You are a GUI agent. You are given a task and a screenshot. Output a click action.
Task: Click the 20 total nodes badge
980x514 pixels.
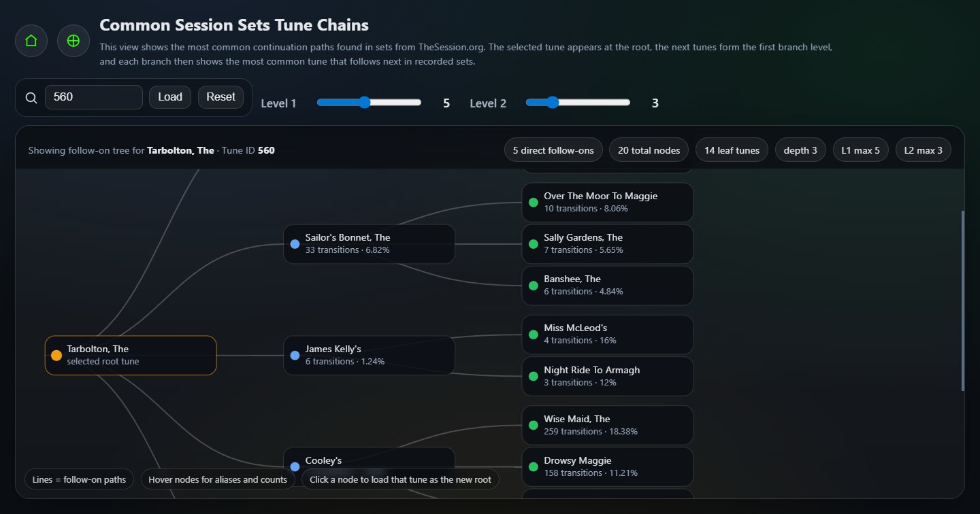coord(649,150)
